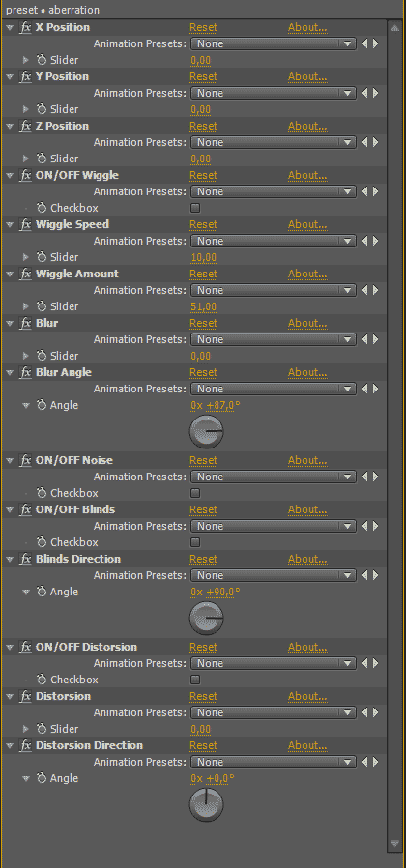406x868 pixels.
Task: Check the ON/OFF Blinds checkbox
Action: tap(195, 542)
